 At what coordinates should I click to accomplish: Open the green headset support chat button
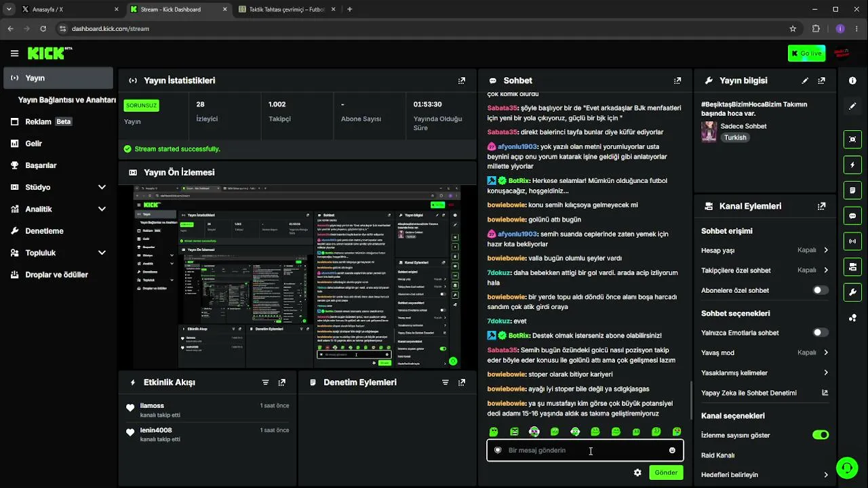click(x=846, y=467)
